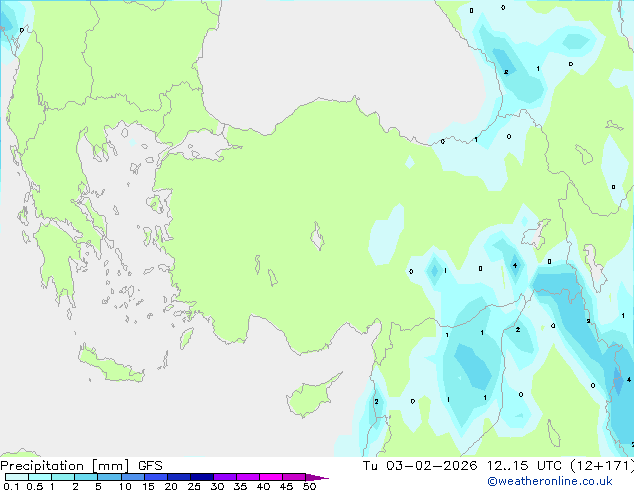
Task: Pick the legend swatch between 15 and 20
Action: point(155,477)
